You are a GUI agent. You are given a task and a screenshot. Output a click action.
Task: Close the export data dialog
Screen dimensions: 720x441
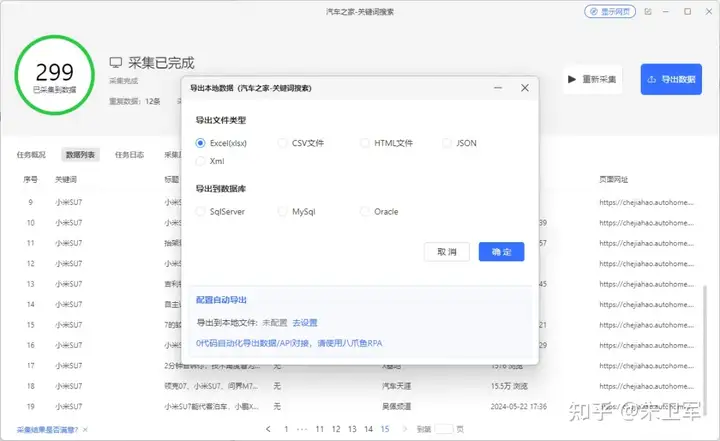coord(525,88)
